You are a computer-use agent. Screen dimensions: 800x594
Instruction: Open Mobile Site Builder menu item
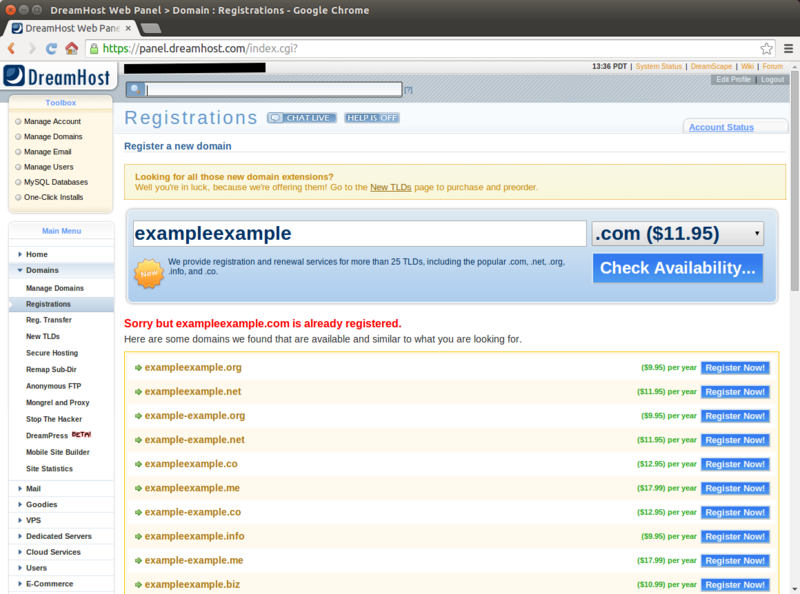click(58, 452)
